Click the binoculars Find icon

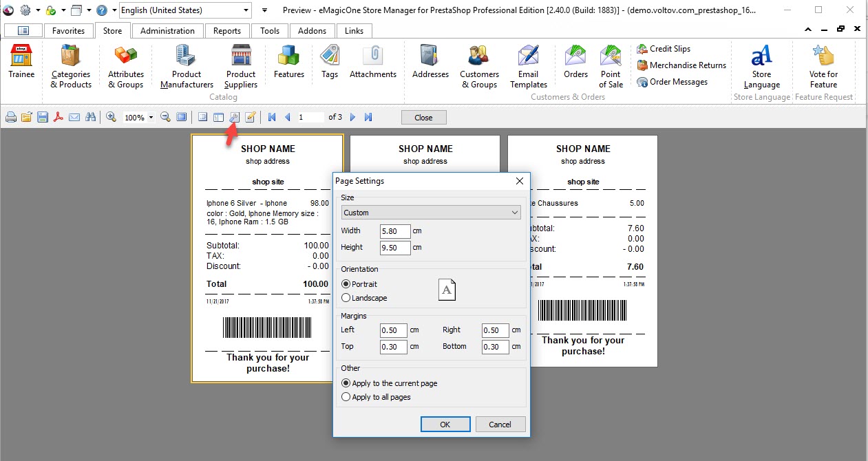(90, 118)
